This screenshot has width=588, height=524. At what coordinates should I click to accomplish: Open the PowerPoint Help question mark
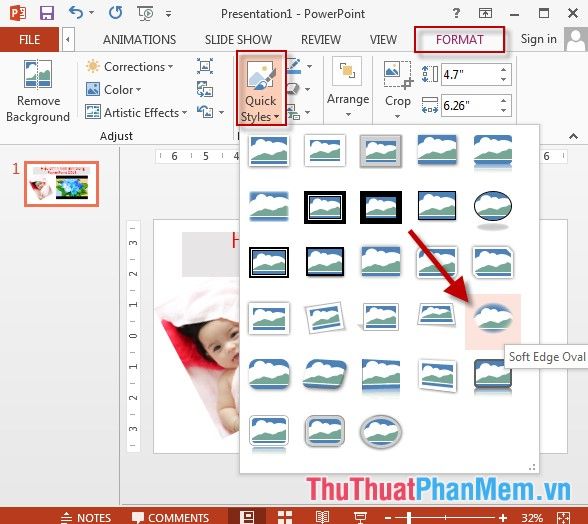pos(456,14)
